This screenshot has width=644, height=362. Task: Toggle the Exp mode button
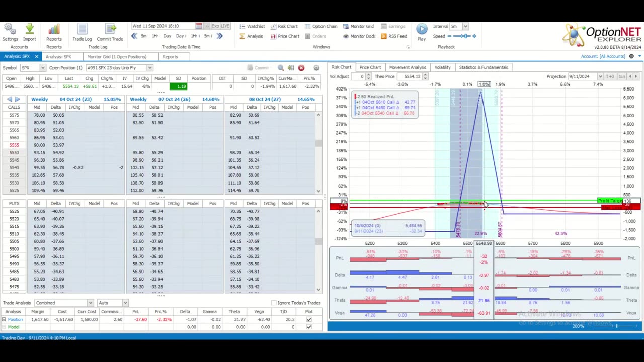(214, 26)
